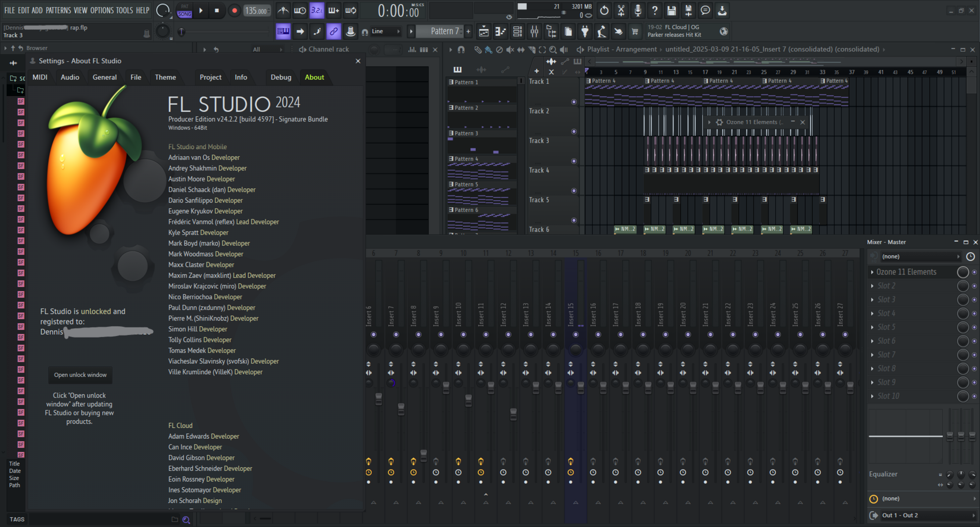Viewport: 980px width, 527px height.
Task: Open audio editor scissors icon
Action: [x=621, y=11]
